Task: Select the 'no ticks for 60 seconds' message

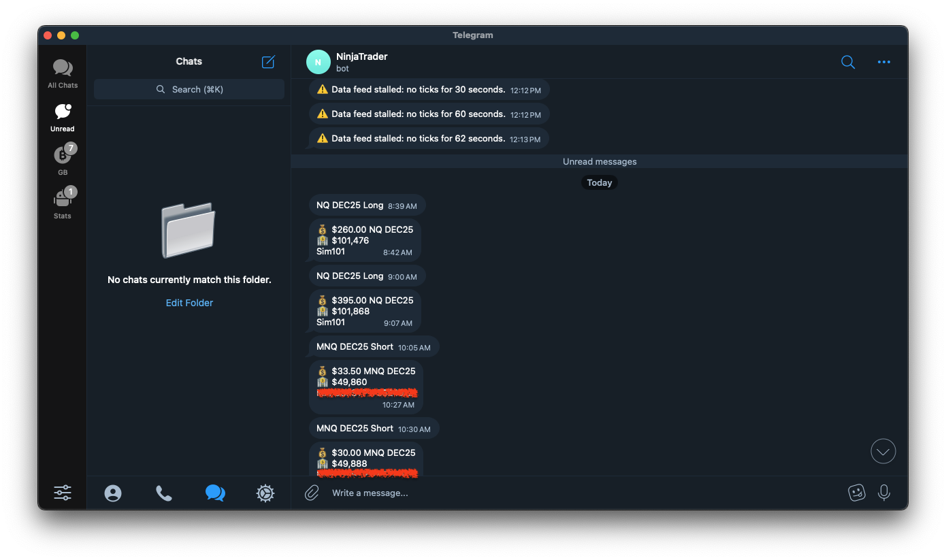Action: (x=429, y=114)
